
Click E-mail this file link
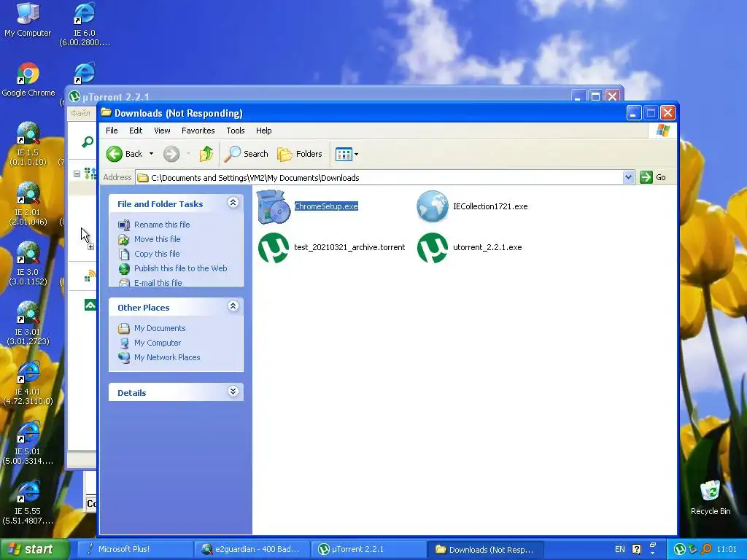click(158, 282)
